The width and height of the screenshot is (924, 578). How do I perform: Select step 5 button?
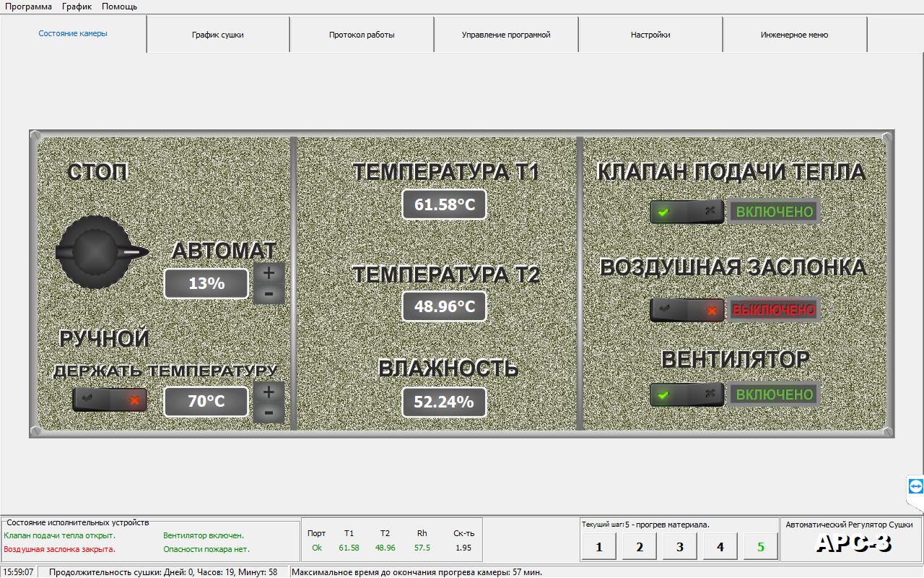tap(761, 546)
